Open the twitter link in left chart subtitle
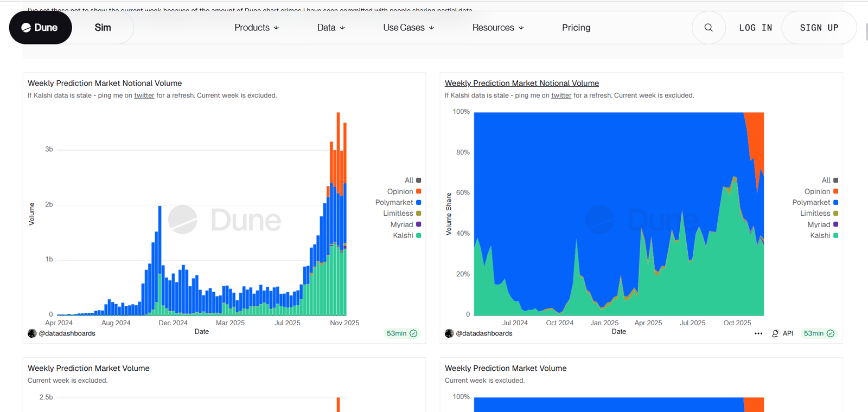Screen dimensions: 868x412 (x=144, y=95)
